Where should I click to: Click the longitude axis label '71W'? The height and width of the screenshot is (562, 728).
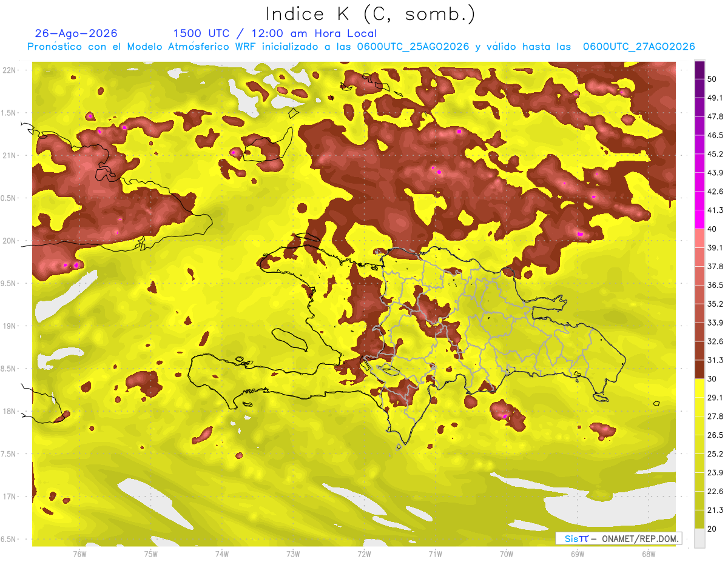click(435, 554)
